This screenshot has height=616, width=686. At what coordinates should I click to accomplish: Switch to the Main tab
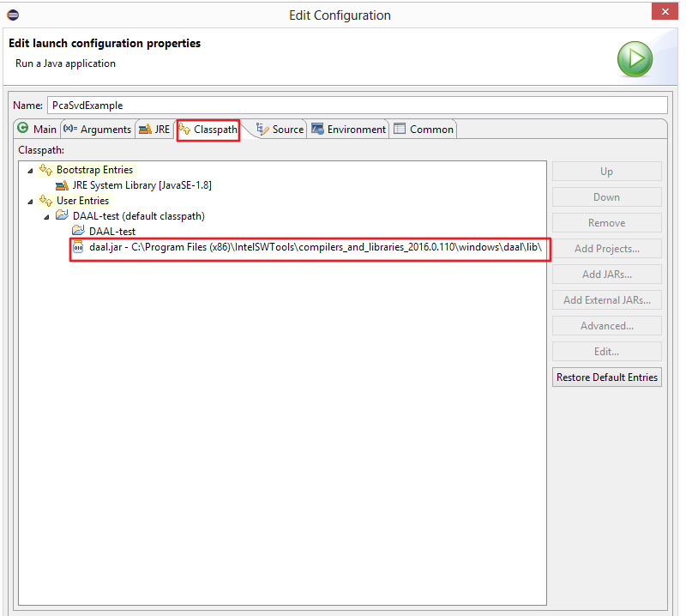pos(37,130)
